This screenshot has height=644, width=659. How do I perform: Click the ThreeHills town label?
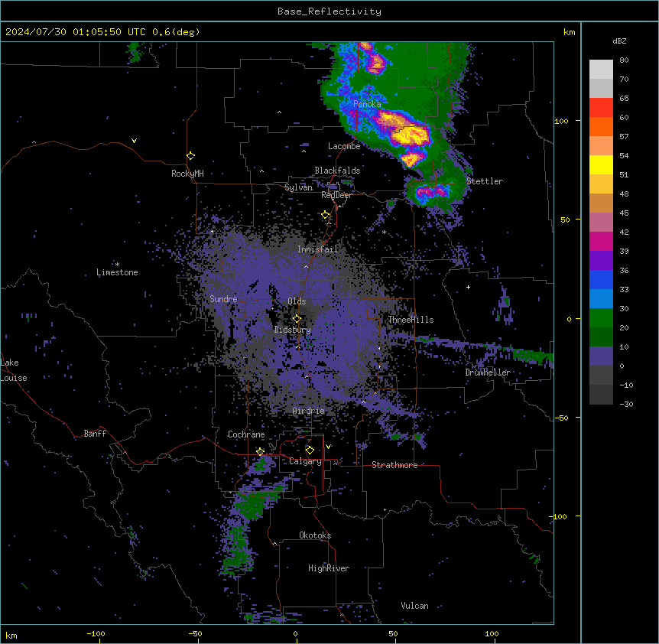pyautogui.click(x=411, y=320)
